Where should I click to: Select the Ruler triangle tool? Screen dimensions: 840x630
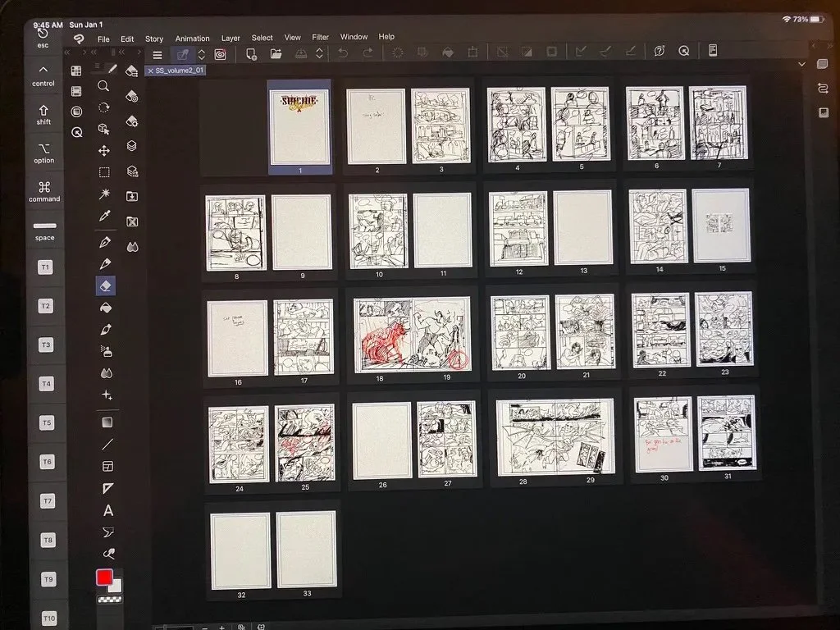pyautogui.click(x=107, y=488)
